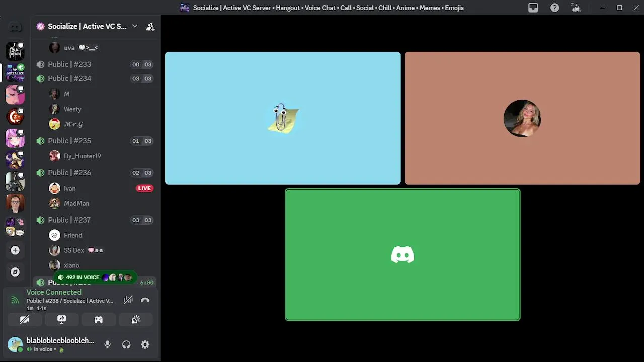Click the 01 03 user count on Public #235
Viewport: 644px width, 362px height.
click(142, 141)
